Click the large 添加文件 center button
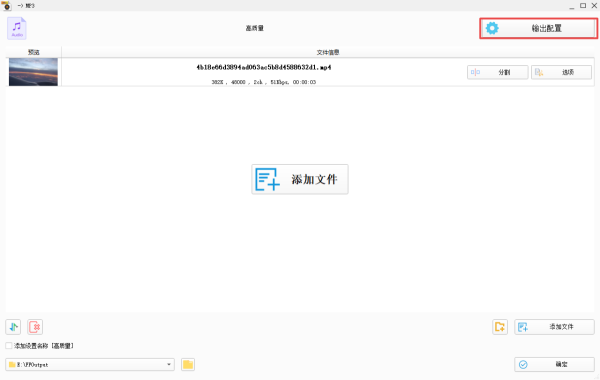 point(300,179)
